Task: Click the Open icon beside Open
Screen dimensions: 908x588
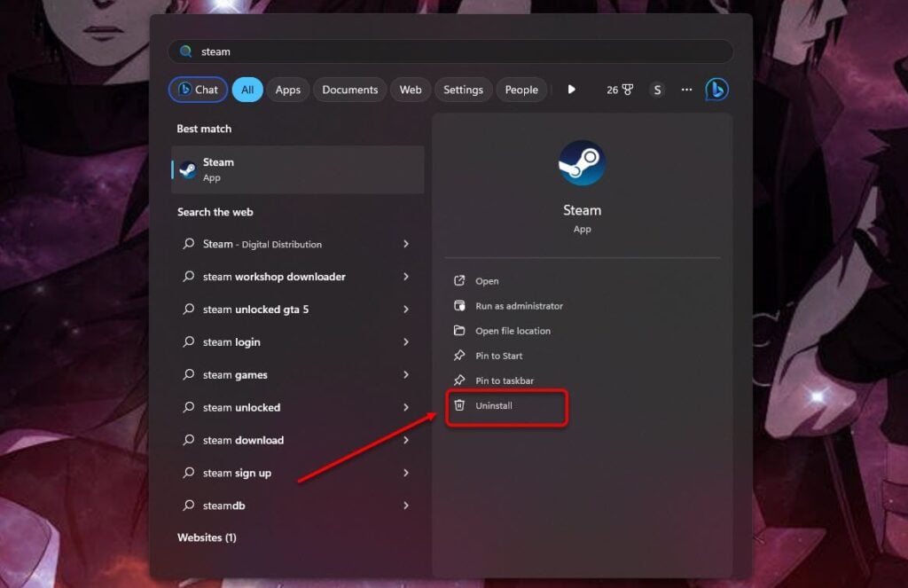Action: coord(459,281)
